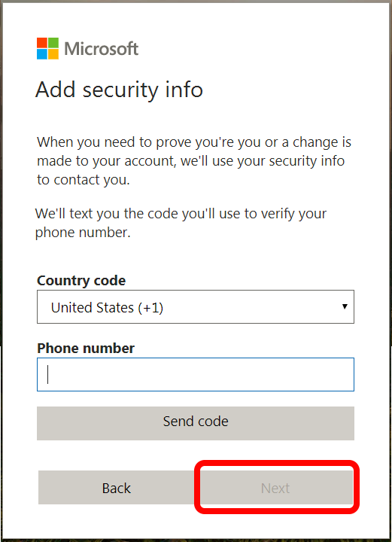Select the United States (+1) text
This screenshot has height=542, width=392.
[107, 308]
